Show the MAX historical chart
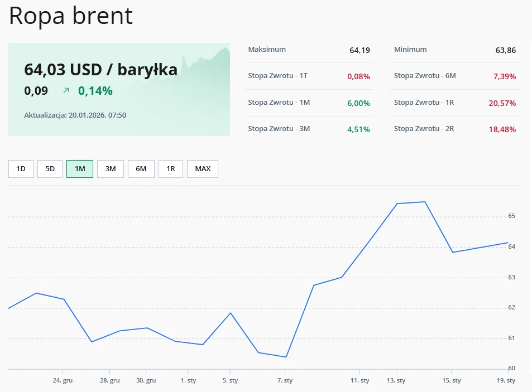 click(x=202, y=168)
